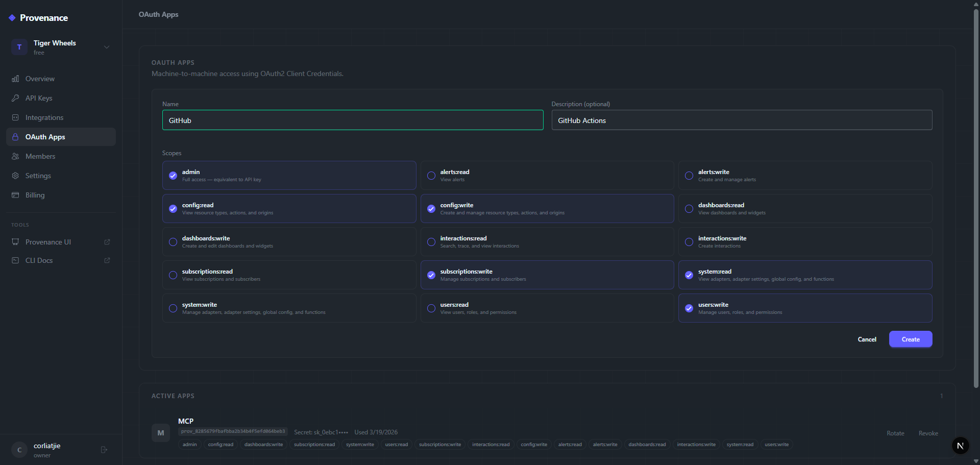Click the Members people icon

[x=15, y=156]
